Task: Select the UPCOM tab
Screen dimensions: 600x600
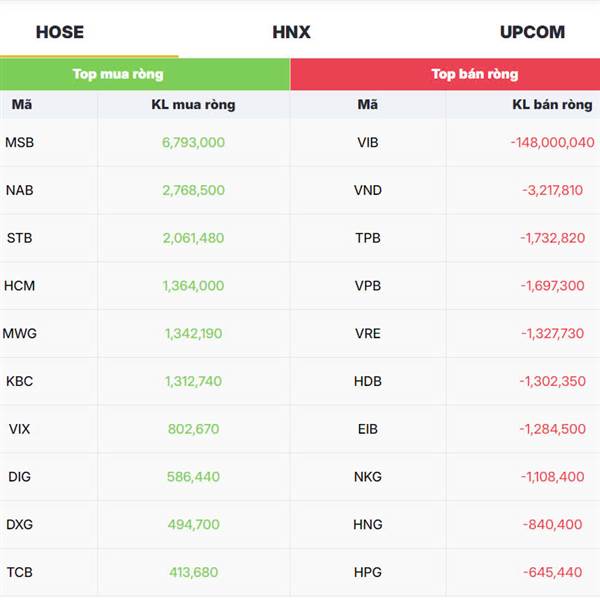Action: 532,32
